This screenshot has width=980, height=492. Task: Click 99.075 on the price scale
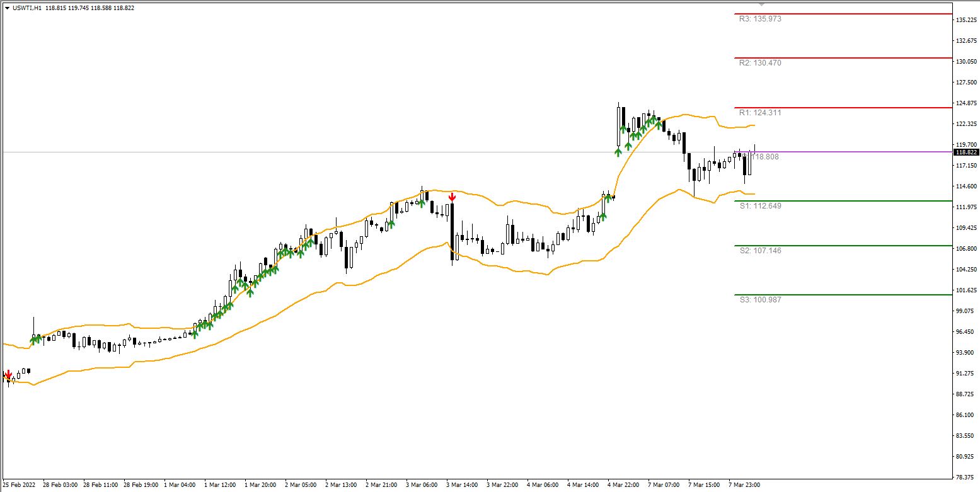966,311
